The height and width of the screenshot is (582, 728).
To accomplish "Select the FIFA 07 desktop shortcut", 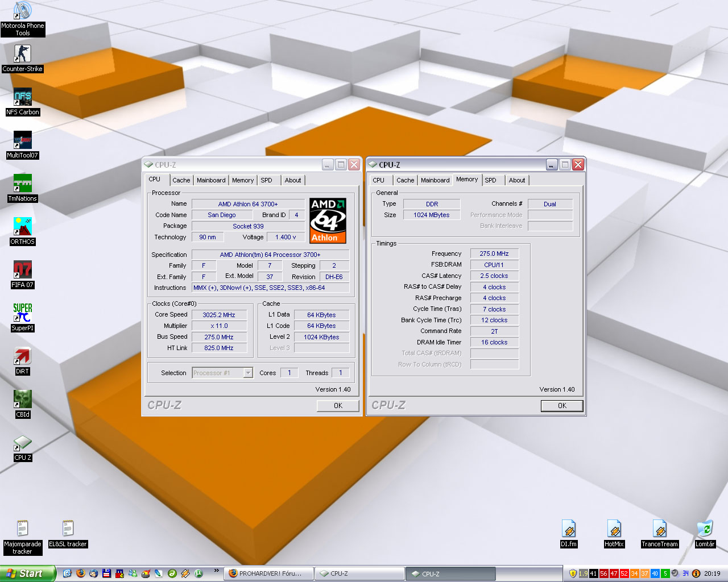I will [22, 275].
